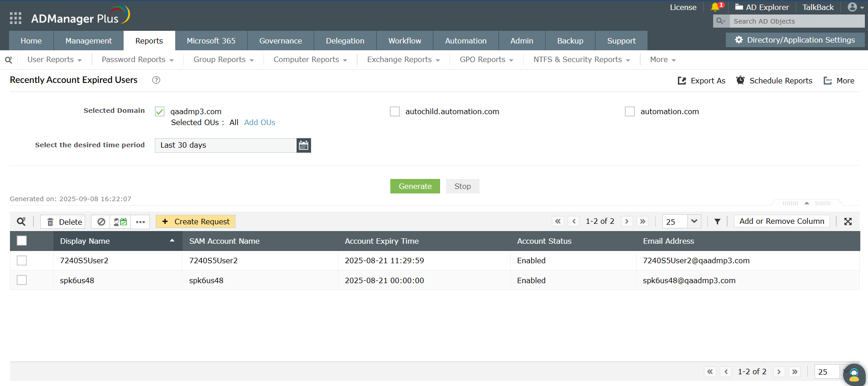This screenshot has height=386, width=868.
Task: Open the Export As options
Action: pos(701,81)
